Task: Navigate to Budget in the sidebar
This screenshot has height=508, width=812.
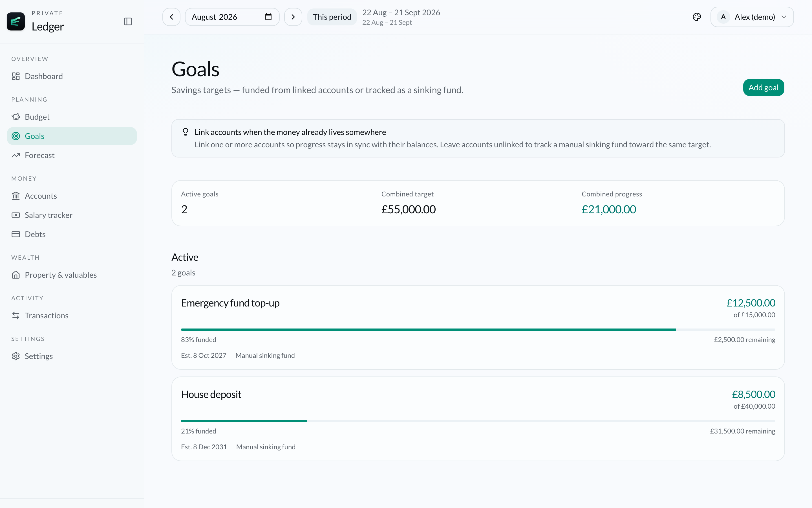Action: (x=72, y=117)
